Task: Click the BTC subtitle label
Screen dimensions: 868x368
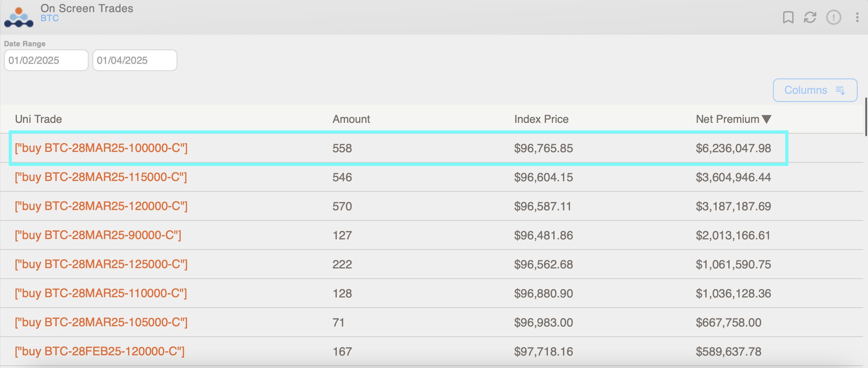Action: point(50,18)
